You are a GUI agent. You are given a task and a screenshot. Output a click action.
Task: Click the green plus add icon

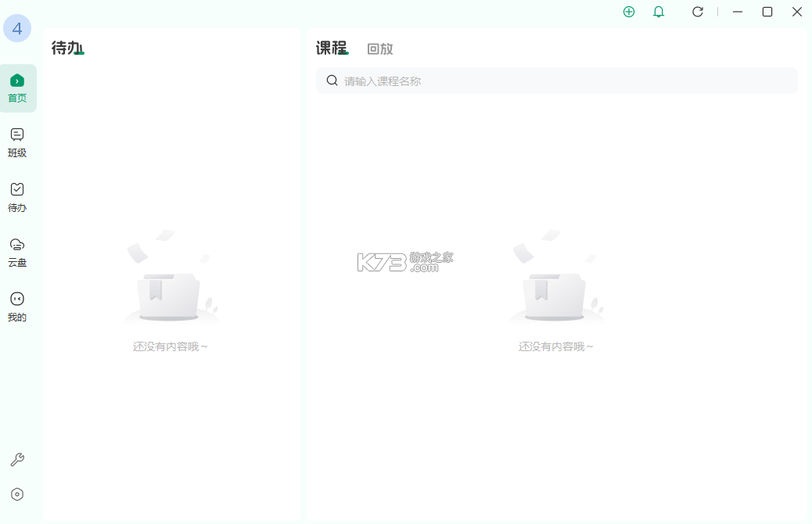click(629, 12)
